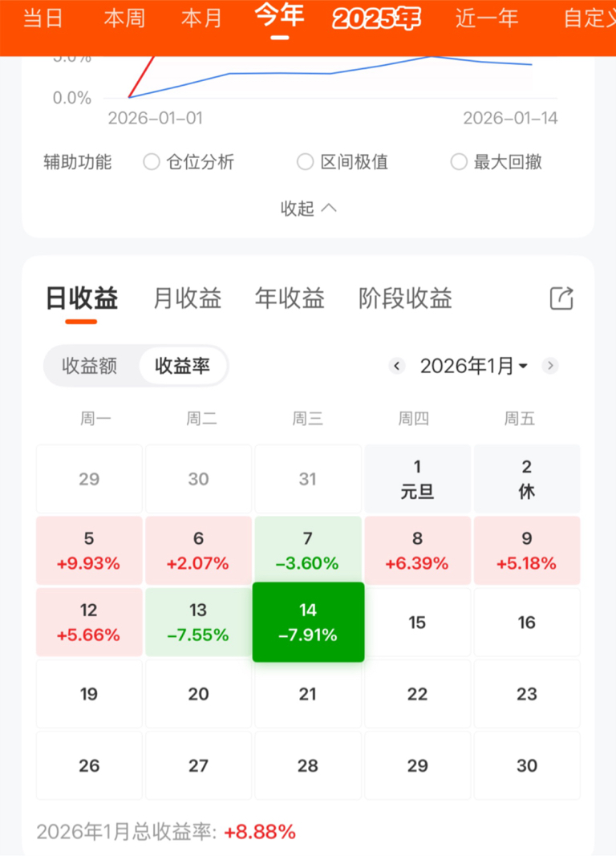Select 收益率 toggle option

183,366
